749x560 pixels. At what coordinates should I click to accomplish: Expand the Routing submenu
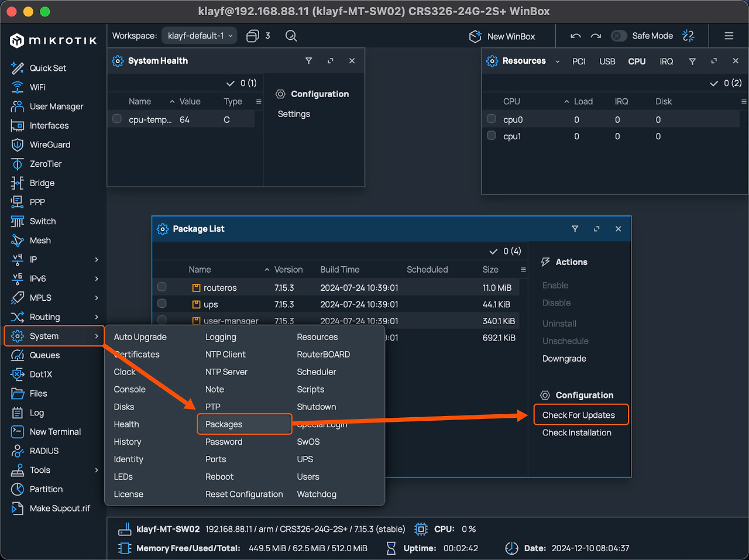pyautogui.click(x=97, y=317)
